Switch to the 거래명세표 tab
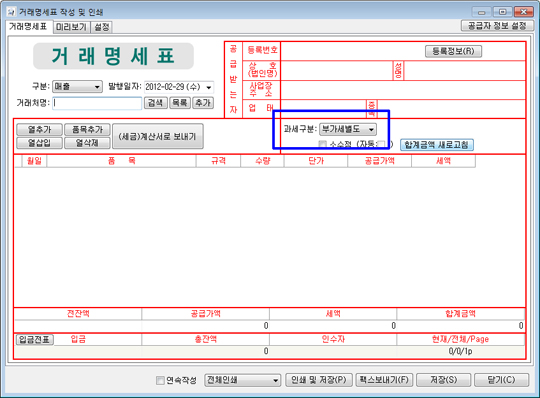The height and width of the screenshot is (398, 540). [x=29, y=27]
